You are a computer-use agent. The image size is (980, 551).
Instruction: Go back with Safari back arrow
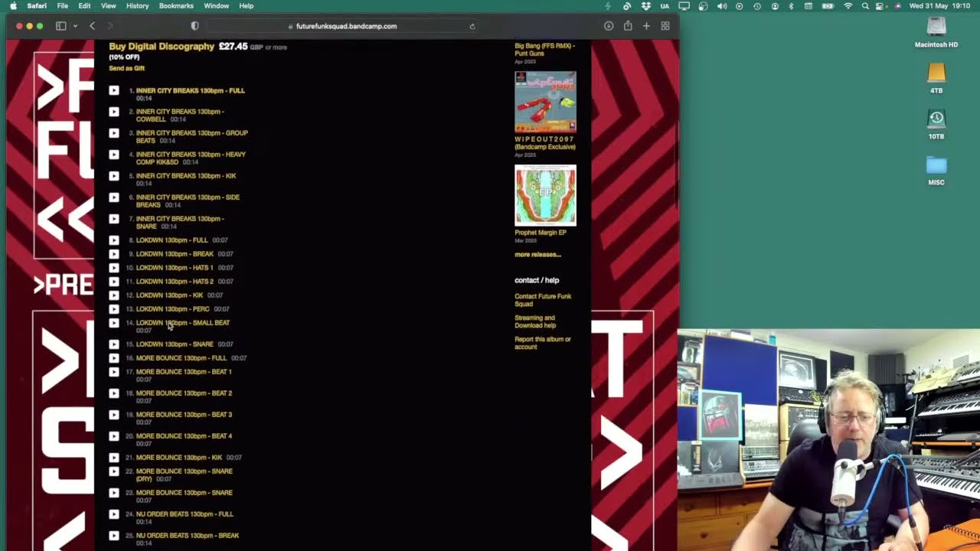pos(93,26)
